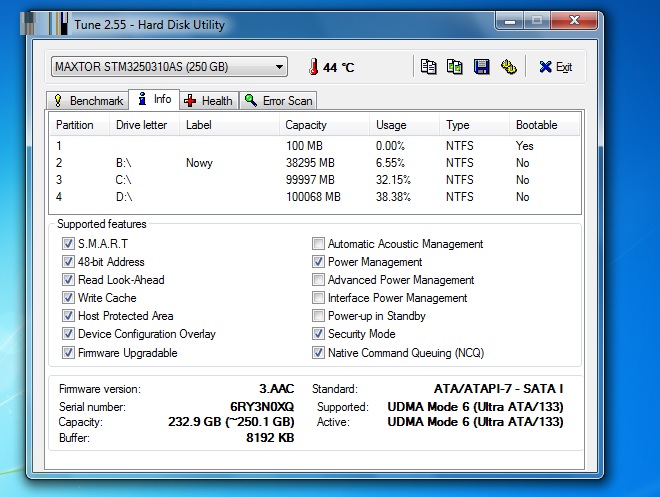Click the Type column header

[475, 125]
